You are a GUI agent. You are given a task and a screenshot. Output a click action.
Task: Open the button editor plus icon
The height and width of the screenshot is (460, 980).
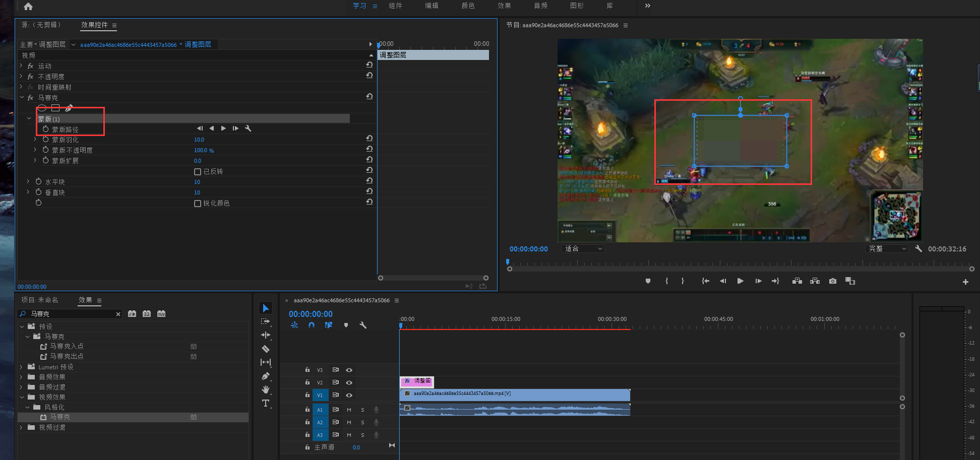[x=965, y=282]
